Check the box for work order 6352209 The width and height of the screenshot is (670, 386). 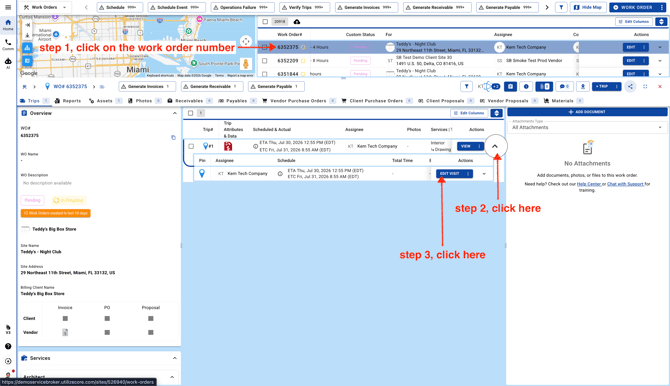(264, 61)
